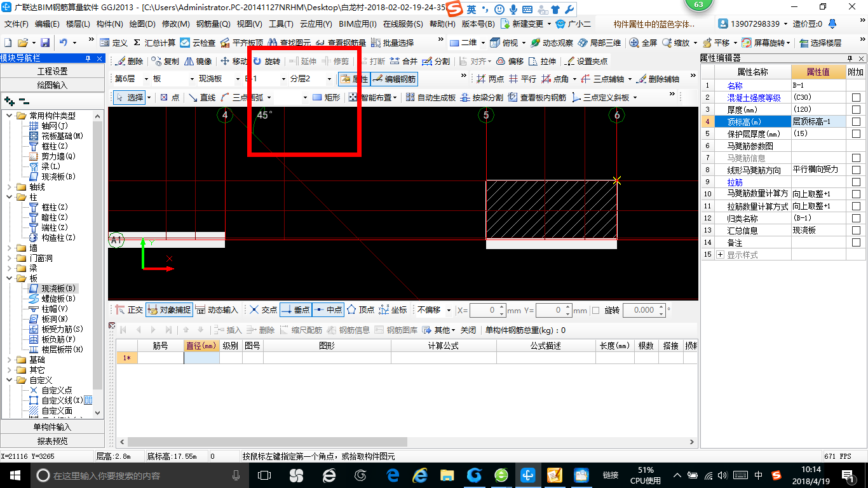Expand the 基础 tree node
The image size is (868, 488).
click(x=10, y=360)
